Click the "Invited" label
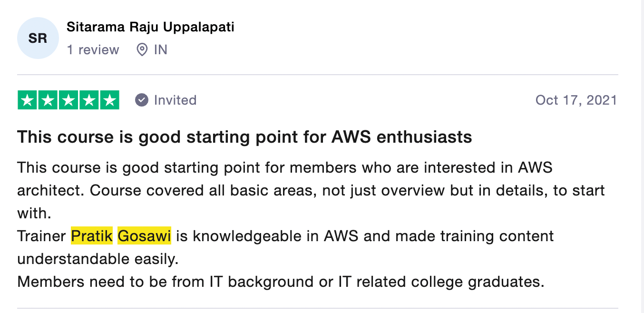 pos(175,100)
